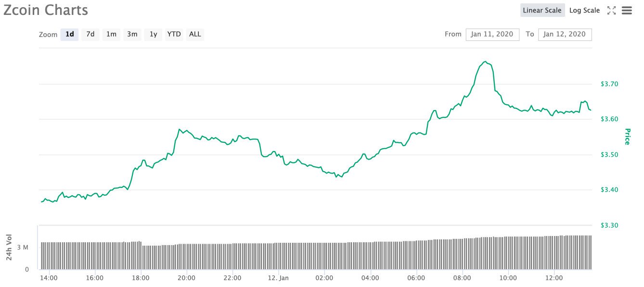Toggle fullscreen chart view icon
This screenshot has width=644, height=287.
[612, 11]
